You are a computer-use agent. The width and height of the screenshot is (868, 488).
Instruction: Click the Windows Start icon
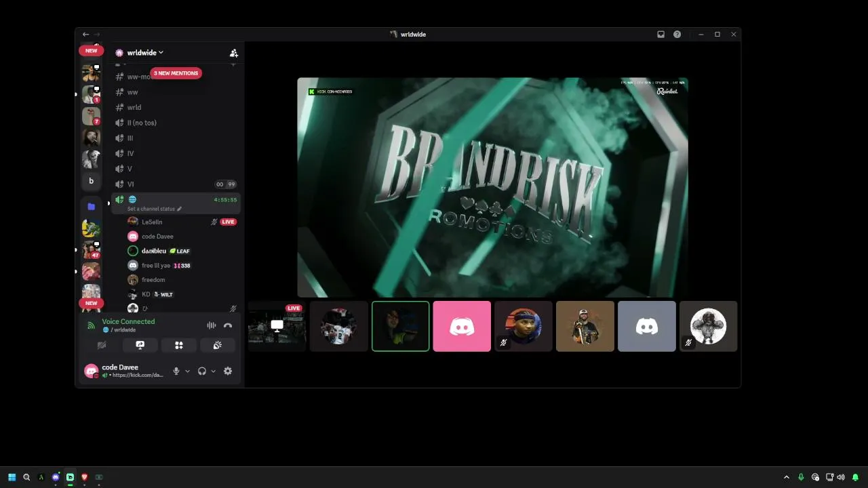click(x=12, y=477)
